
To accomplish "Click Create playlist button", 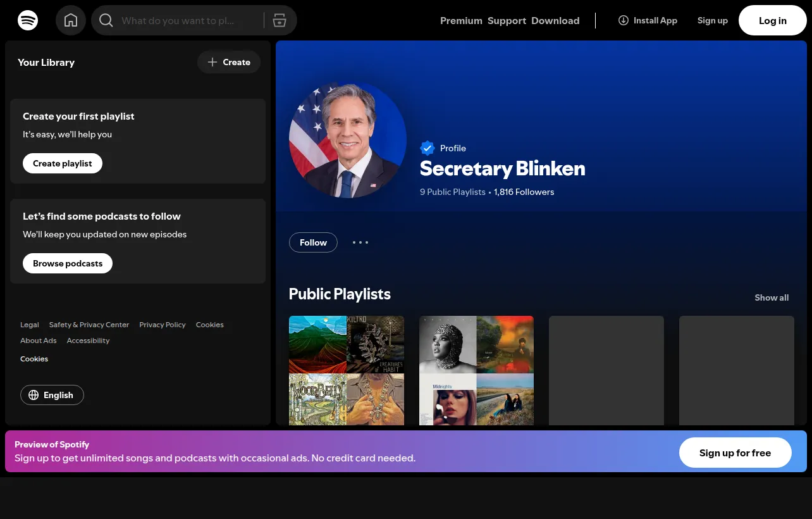I will pyautogui.click(x=63, y=163).
